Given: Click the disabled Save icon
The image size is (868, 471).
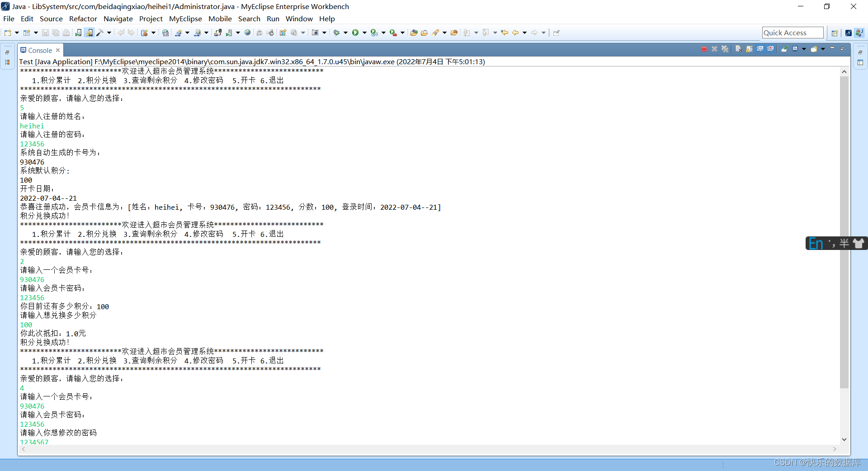Looking at the screenshot, I should point(45,33).
